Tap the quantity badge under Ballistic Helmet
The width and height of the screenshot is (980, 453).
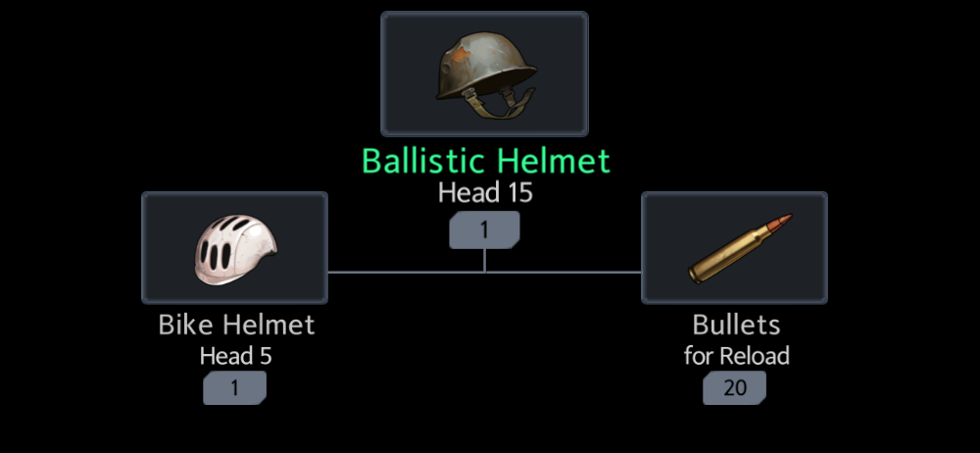point(484,229)
